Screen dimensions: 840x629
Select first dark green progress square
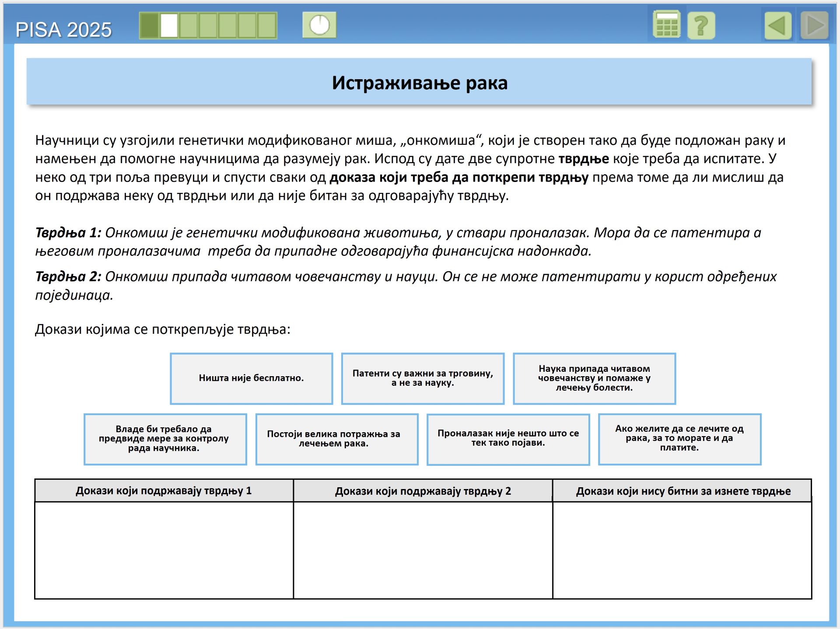point(150,25)
